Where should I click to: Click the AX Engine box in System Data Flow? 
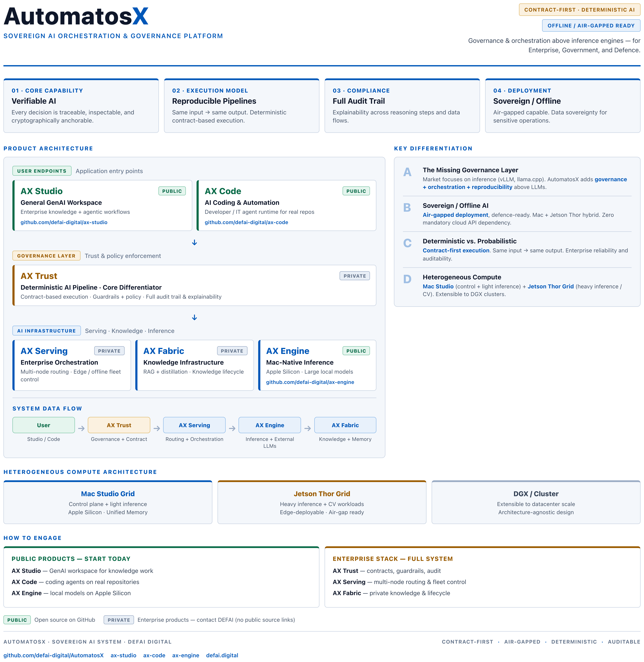click(x=270, y=425)
